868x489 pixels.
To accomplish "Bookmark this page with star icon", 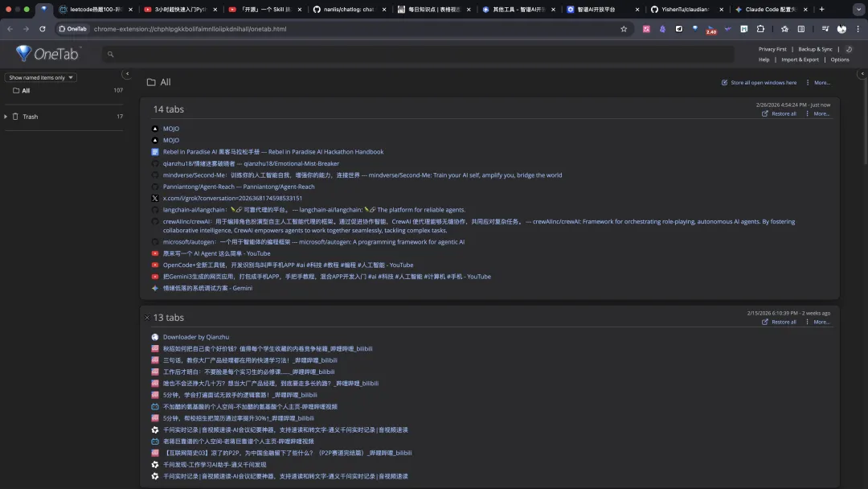I will point(624,29).
